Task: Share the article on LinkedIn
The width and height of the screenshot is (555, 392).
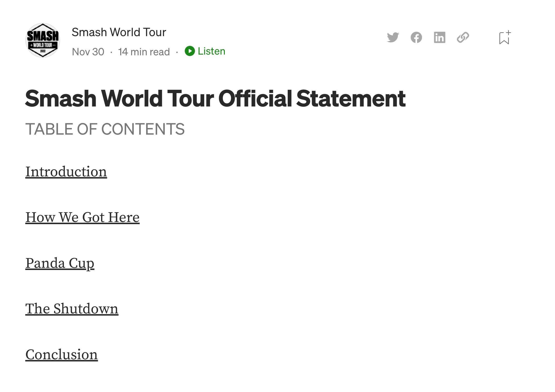Action: point(439,38)
